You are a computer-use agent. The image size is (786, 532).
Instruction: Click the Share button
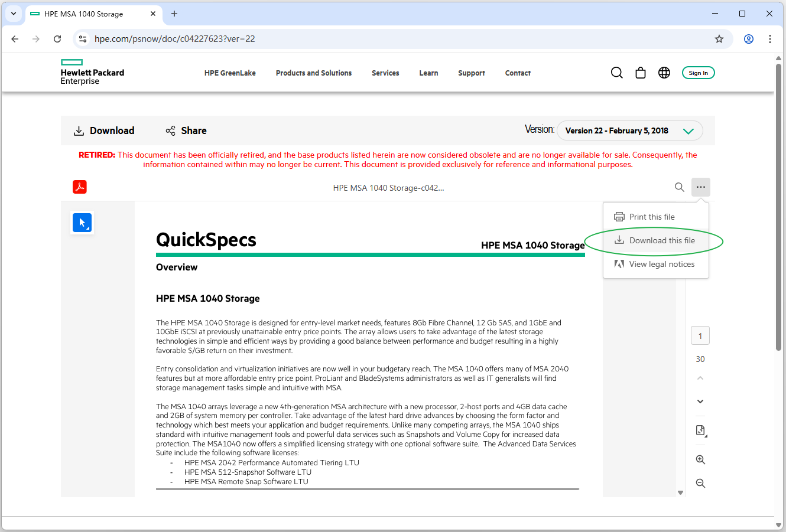[x=186, y=130]
